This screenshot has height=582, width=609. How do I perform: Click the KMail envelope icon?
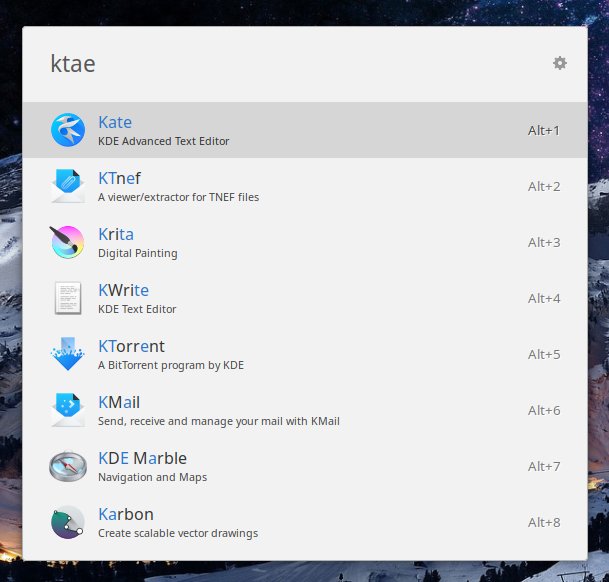(68, 410)
